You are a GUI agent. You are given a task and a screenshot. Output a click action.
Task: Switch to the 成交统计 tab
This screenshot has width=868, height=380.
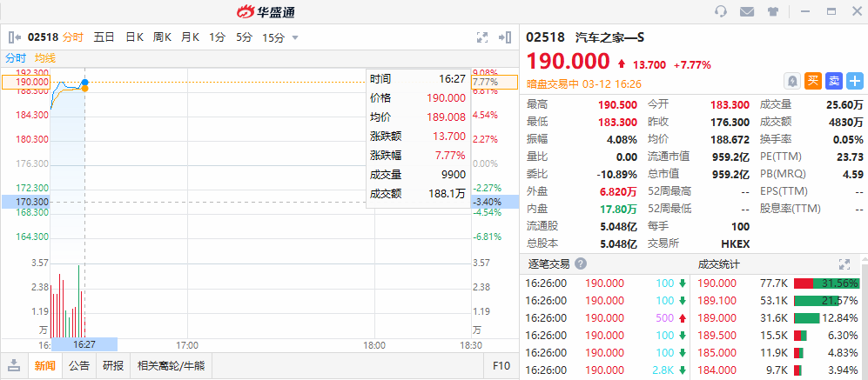(718, 263)
